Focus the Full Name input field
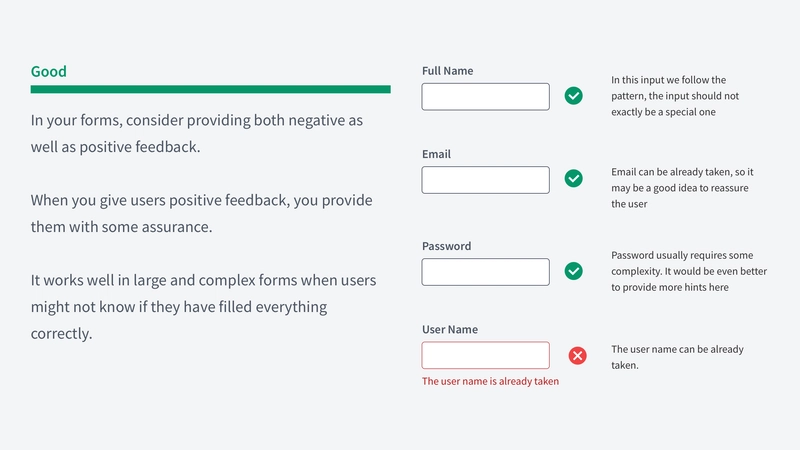Viewport: 800px width, 450px height. [485, 96]
